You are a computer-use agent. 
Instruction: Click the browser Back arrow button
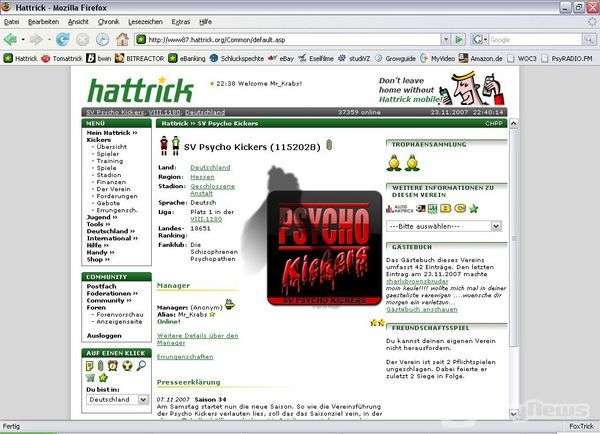tap(10, 39)
